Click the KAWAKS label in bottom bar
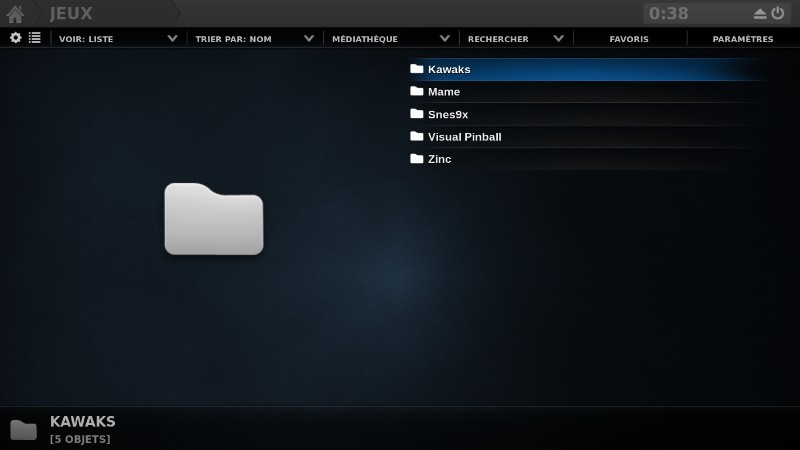 click(82, 422)
